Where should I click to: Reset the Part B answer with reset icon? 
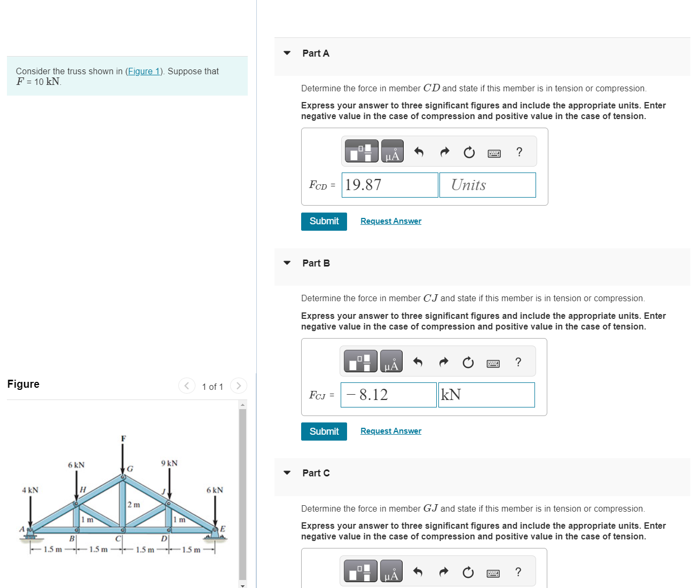pyautogui.click(x=468, y=362)
